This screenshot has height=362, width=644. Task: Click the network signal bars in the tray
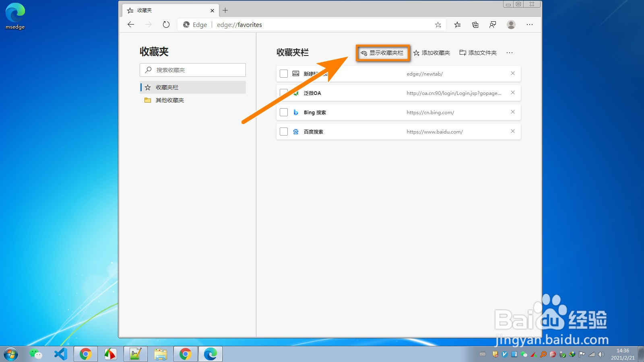592,354
